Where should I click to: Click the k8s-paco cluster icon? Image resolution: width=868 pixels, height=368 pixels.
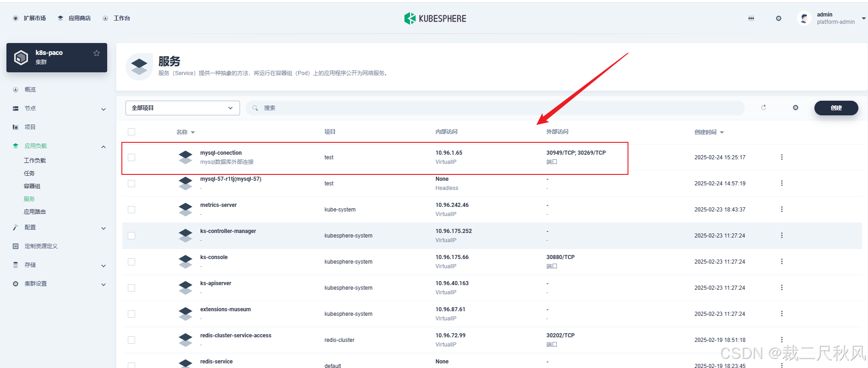(21, 58)
